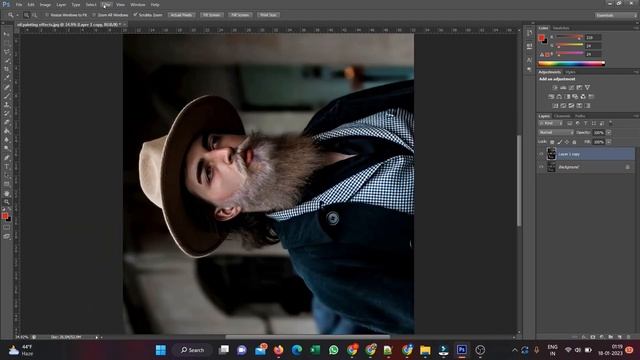
Task: Click the foreground color swatch in Color panel
Action: coord(541,38)
